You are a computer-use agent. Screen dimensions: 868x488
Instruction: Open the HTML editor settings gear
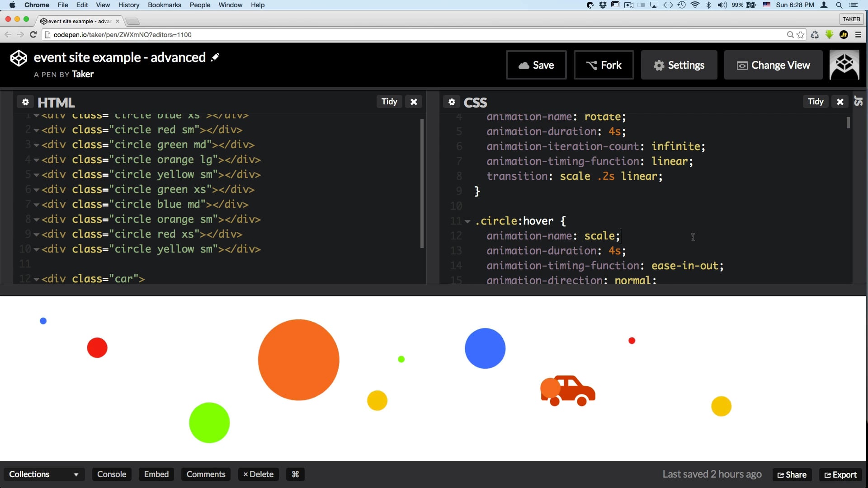[x=25, y=102]
